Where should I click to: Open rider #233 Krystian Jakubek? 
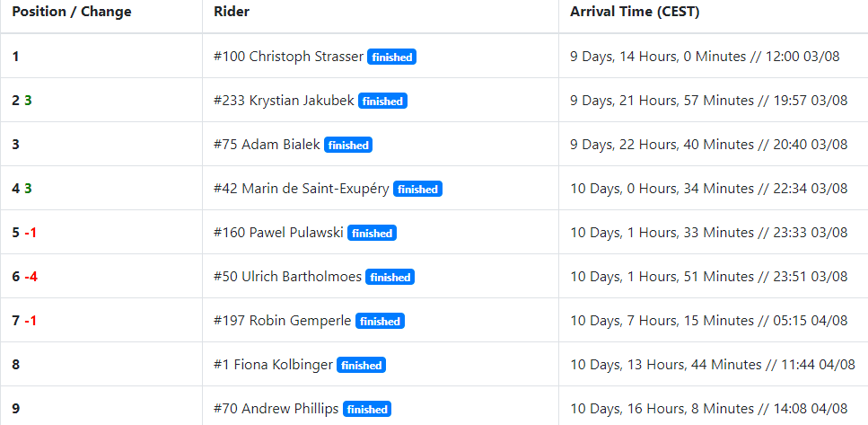point(284,101)
